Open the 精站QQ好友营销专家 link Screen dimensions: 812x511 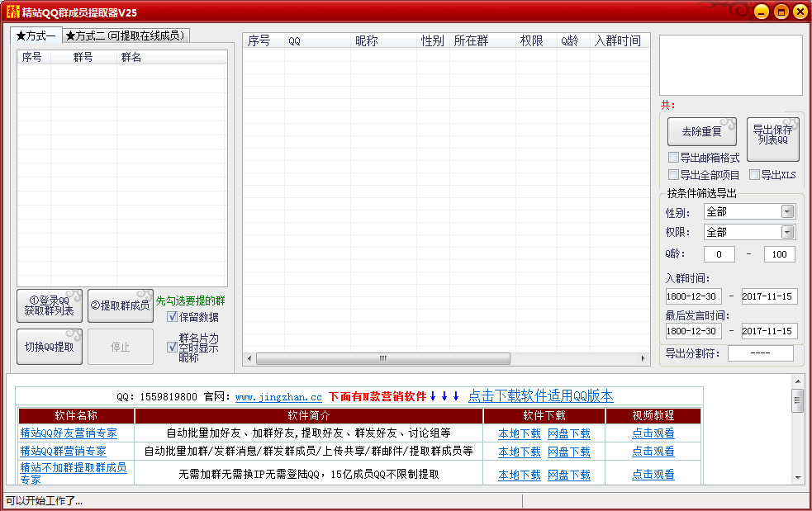coord(69,433)
